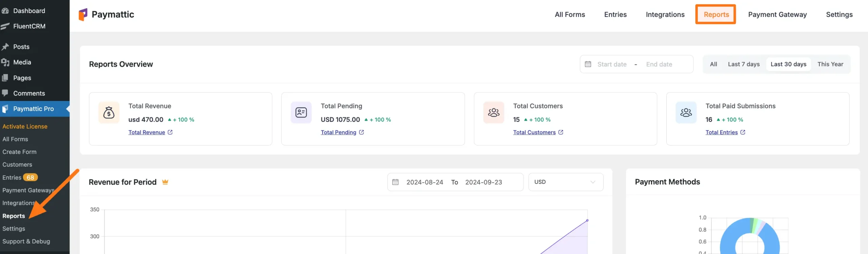Click the Dashboard gauge icon in sidebar
Screen dimensions: 868x254
[x=5, y=11]
